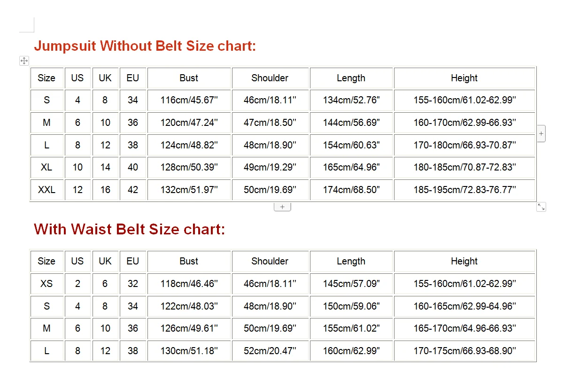The height and width of the screenshot is (372, 588).
Task: Click the 130cm/51.18'' bust cell
Action: coord(189,351)
